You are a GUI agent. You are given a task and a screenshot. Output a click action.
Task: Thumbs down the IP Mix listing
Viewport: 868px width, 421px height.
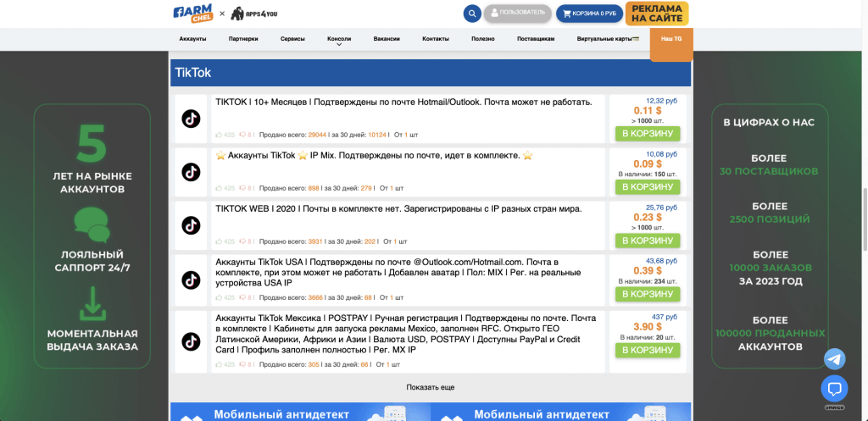tap(242, 188)
